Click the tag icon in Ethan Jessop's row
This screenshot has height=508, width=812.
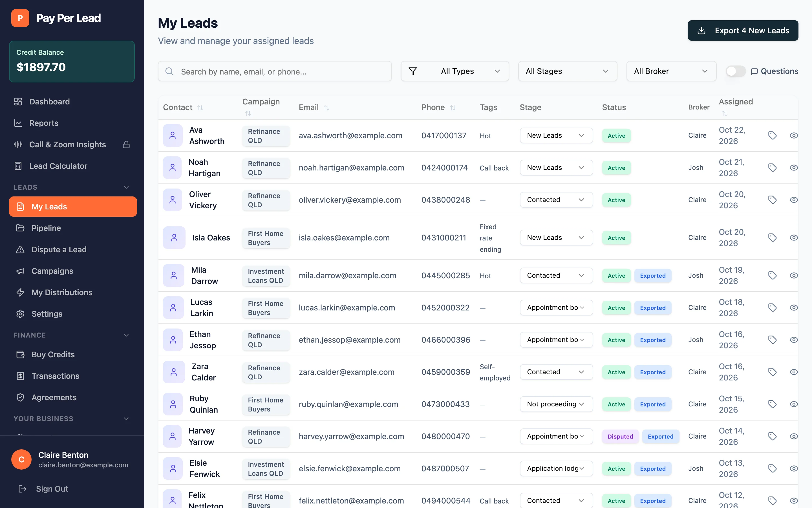tap(773, 340)
